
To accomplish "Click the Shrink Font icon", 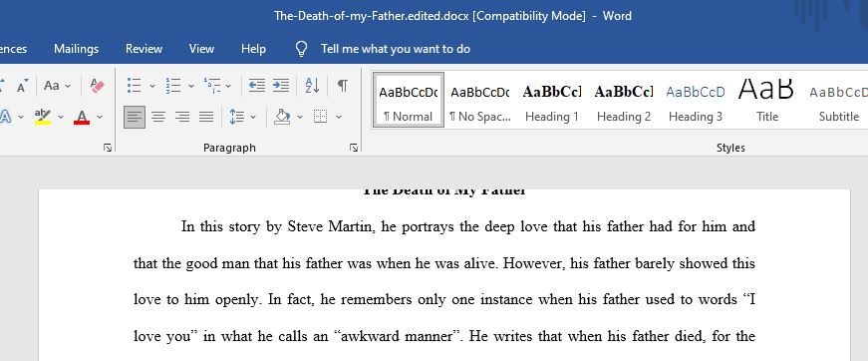I will coord(22,86).
